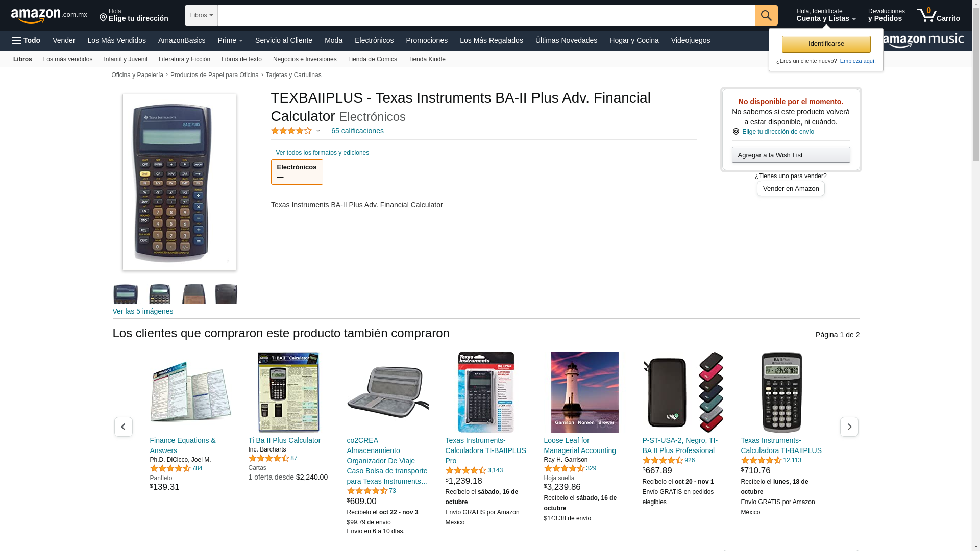Select the first calculator thumbnail image
980x551 pixels.
pos(126,294)
